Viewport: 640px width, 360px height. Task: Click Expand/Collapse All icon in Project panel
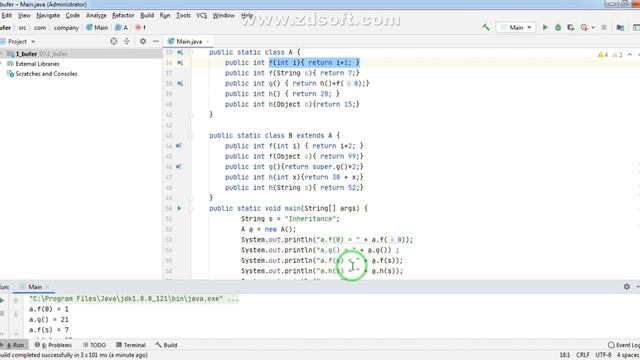(x=127, y=41)
